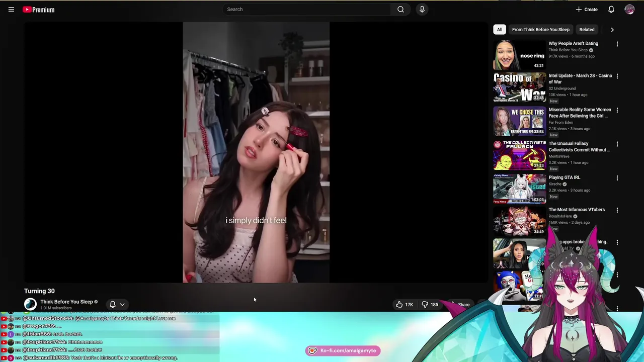Screen dimensions: 644x362
Task: Go to YouTube Premium home logo
Action: coord(39,10)
